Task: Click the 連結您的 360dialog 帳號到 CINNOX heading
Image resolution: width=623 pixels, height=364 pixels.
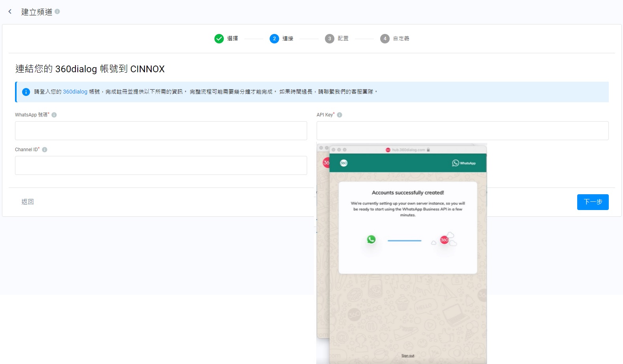Action: 90,69
